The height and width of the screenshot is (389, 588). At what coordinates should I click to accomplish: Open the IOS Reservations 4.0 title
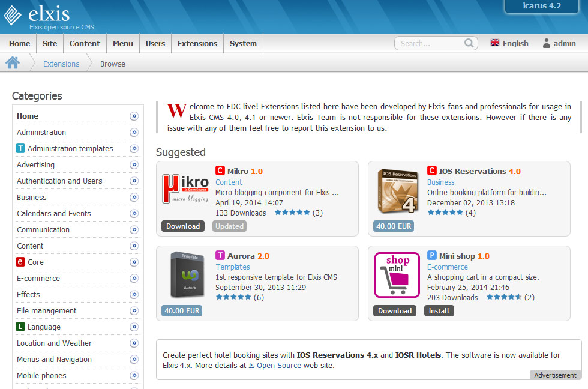click(x=479, y=171)
